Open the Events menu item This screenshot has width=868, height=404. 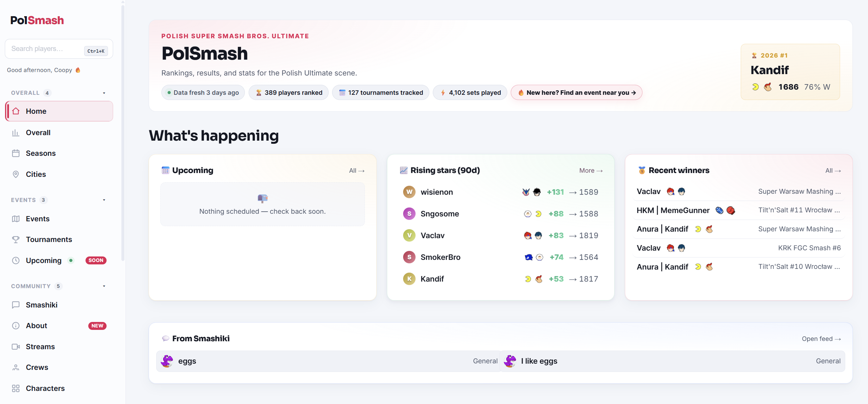[59, 219]
